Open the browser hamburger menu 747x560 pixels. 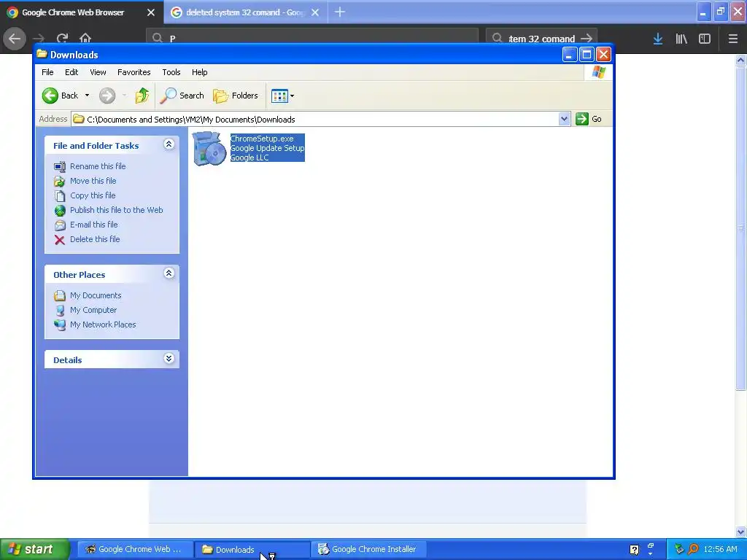(733, 39)
